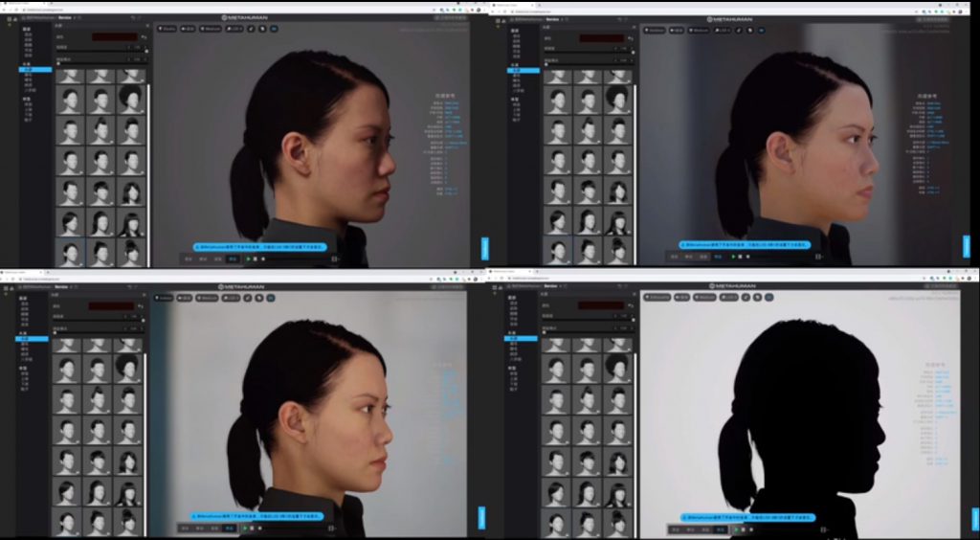Image resolution: width=980 pixels, height=540 pixels.
Task: Open camera view dropdown in silhouette window
Action: [x=681, y=297]
